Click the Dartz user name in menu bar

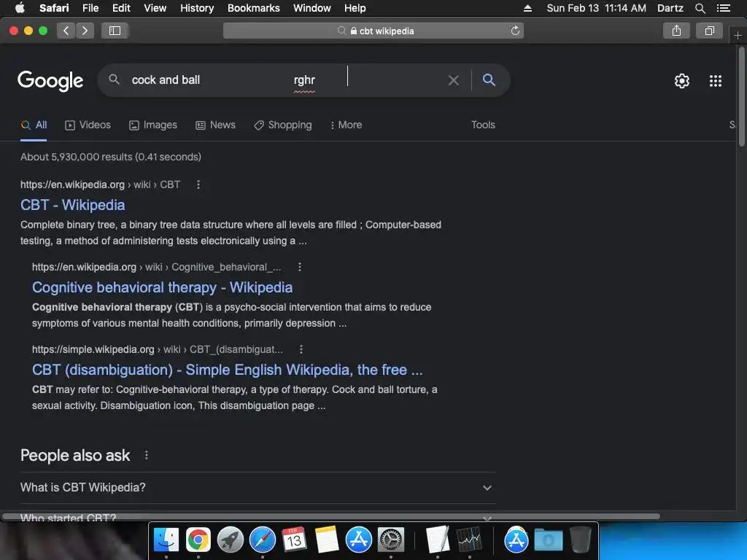point(670,8)
